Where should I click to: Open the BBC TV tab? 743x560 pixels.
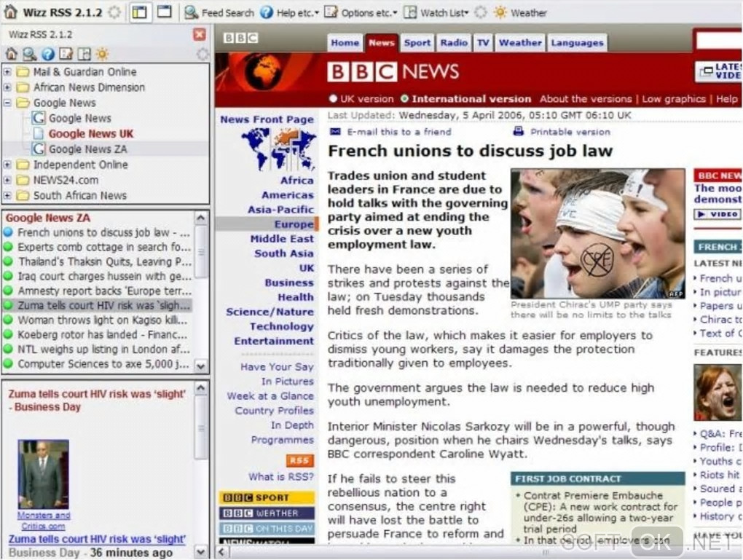483,43
